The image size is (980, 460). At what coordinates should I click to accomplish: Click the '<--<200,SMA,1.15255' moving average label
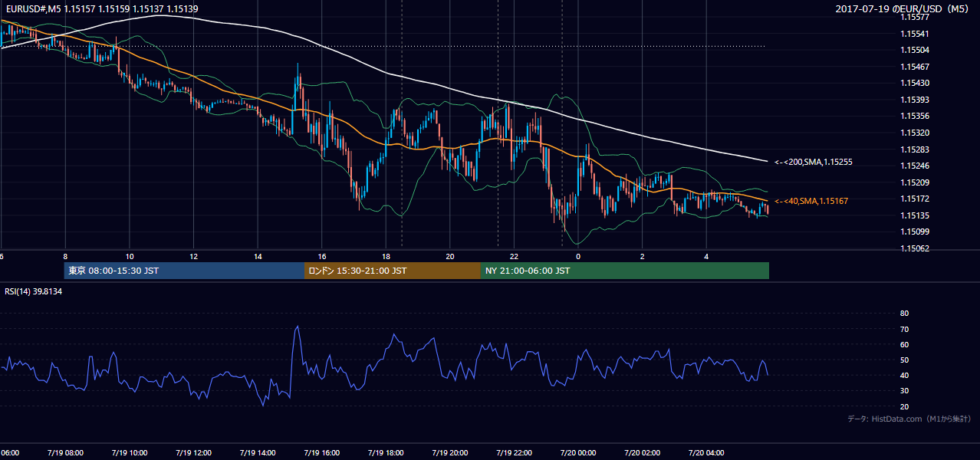(x=814, y=163)
